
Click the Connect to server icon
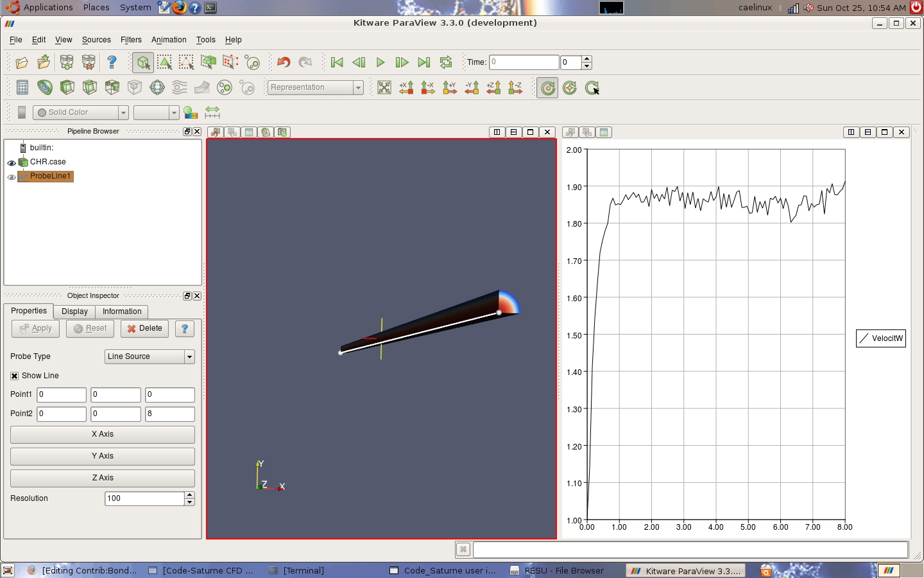click(67, 62)
